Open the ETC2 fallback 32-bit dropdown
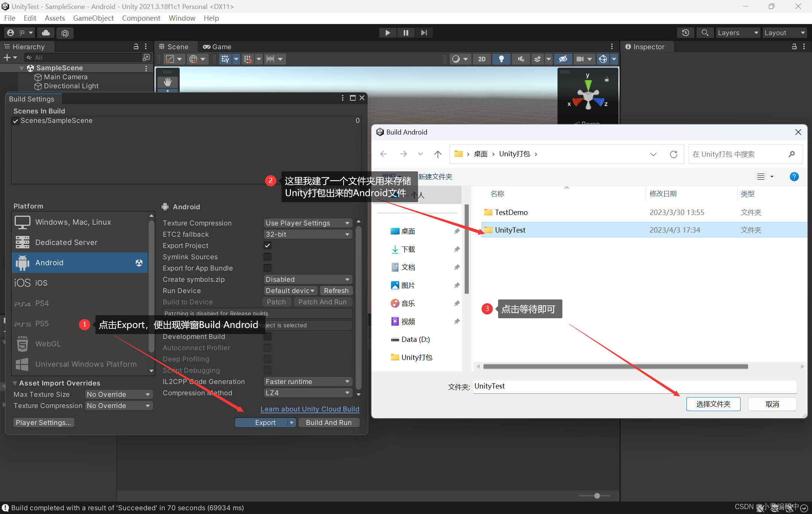This screenshot has height=514, width=812. click(x=308, y=234)
